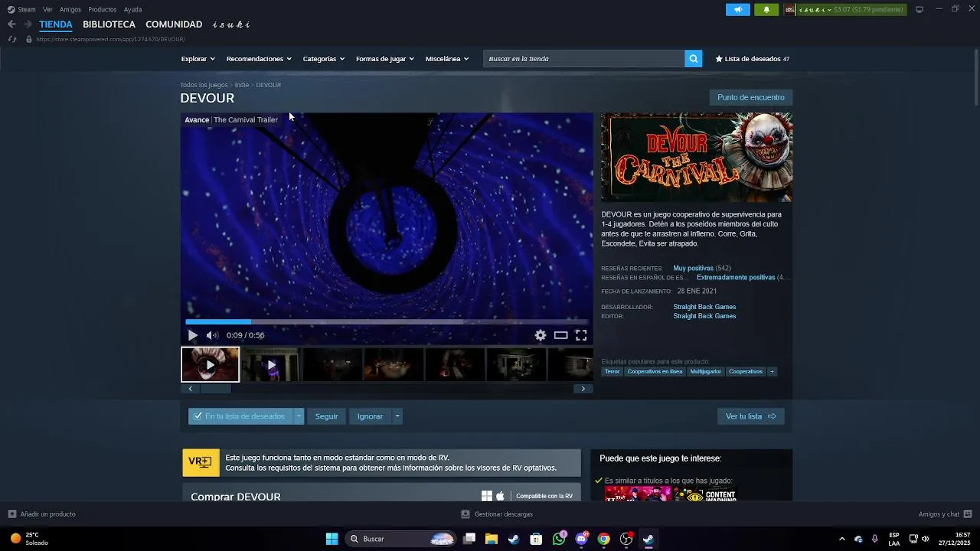980x551 pixels.
Task: Open the Ayuda menu
Action: tap(132, 9)
